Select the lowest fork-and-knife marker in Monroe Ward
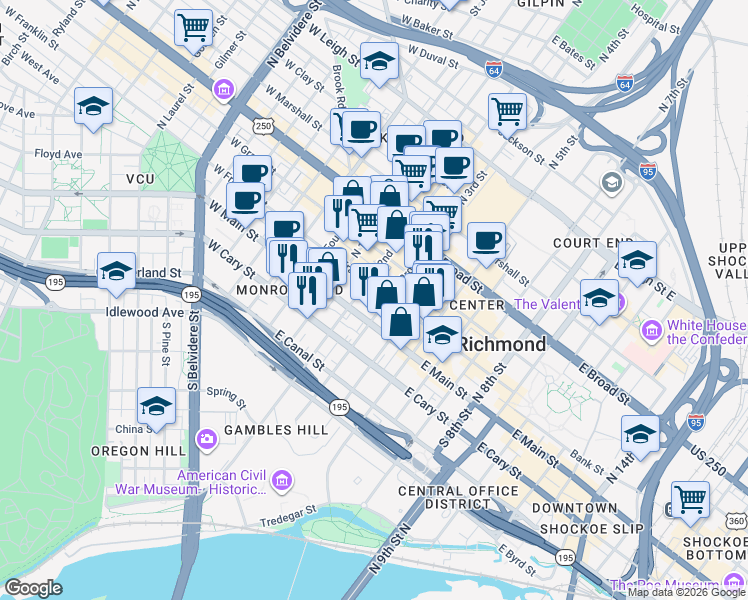This screenshot has height=600, width=748. pyautogui.click(x=308, y=290)
